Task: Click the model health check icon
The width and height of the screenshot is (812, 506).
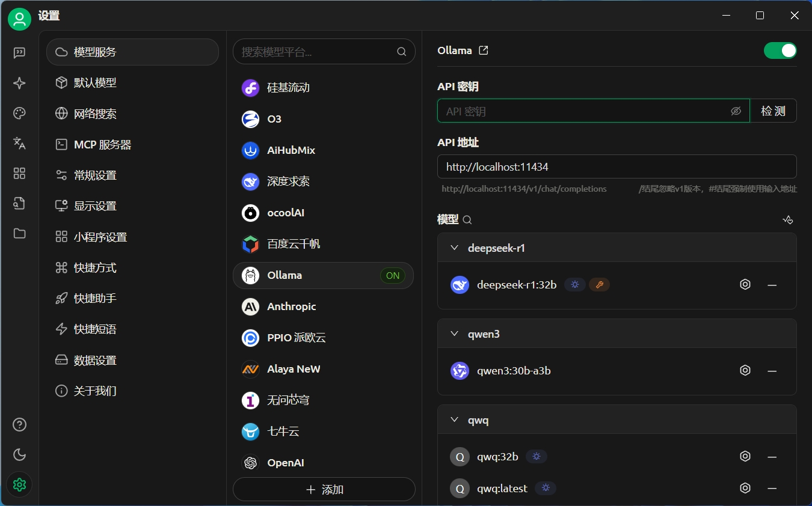Action: coord(788,220)
